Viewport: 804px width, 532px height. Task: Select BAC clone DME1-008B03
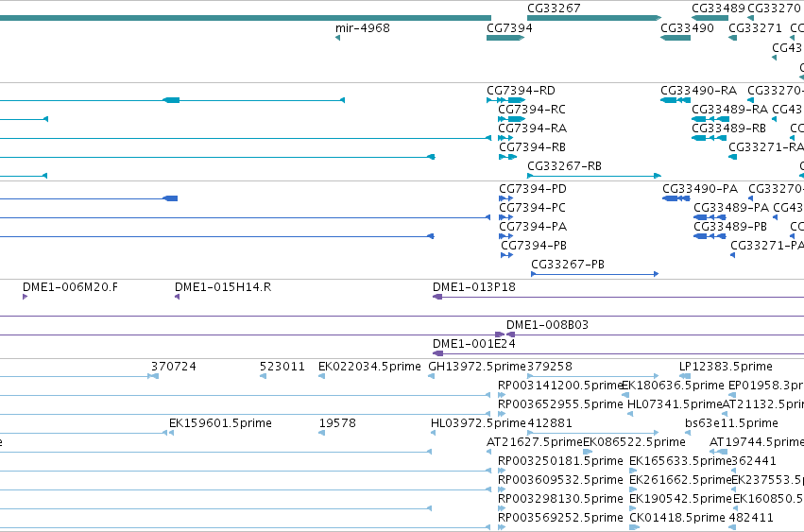click(547, 325)
